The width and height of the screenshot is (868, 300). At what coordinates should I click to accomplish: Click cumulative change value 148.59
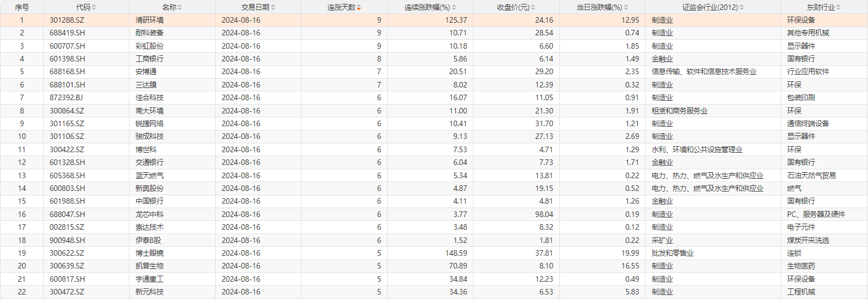(456, 253)
